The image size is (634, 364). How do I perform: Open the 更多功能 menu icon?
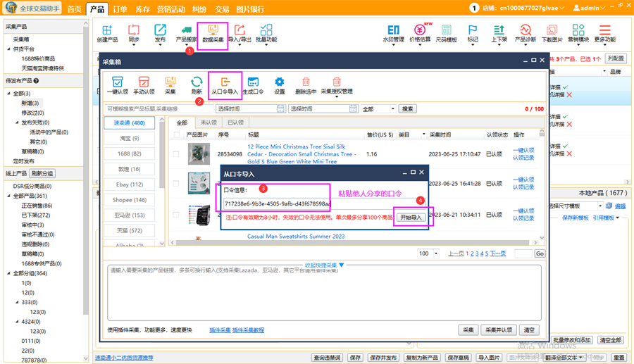point(605,33)
